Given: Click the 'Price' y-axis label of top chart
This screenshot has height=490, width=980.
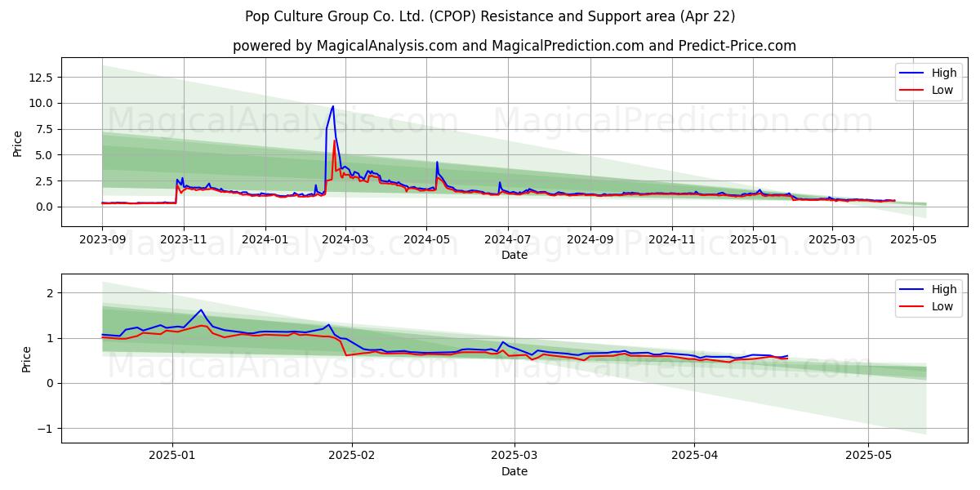Looking at the screenshot, I should click(18, 143).
